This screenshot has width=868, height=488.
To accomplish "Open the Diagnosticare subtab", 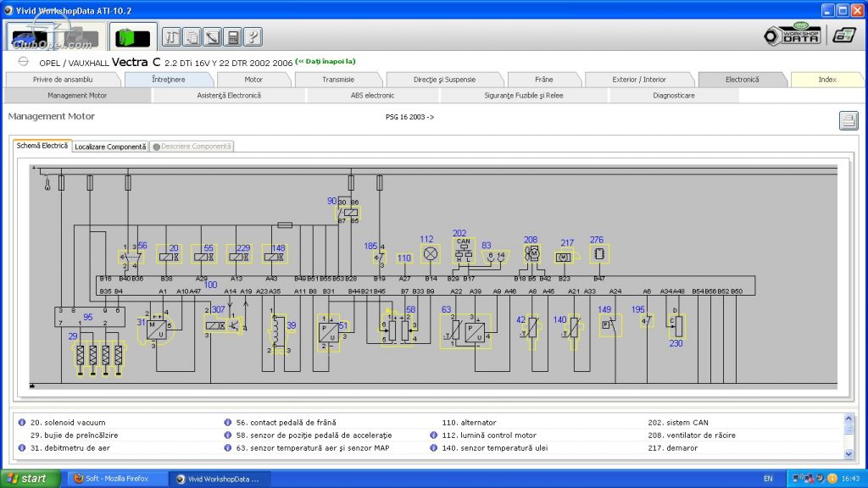I will tap(674, 96).
